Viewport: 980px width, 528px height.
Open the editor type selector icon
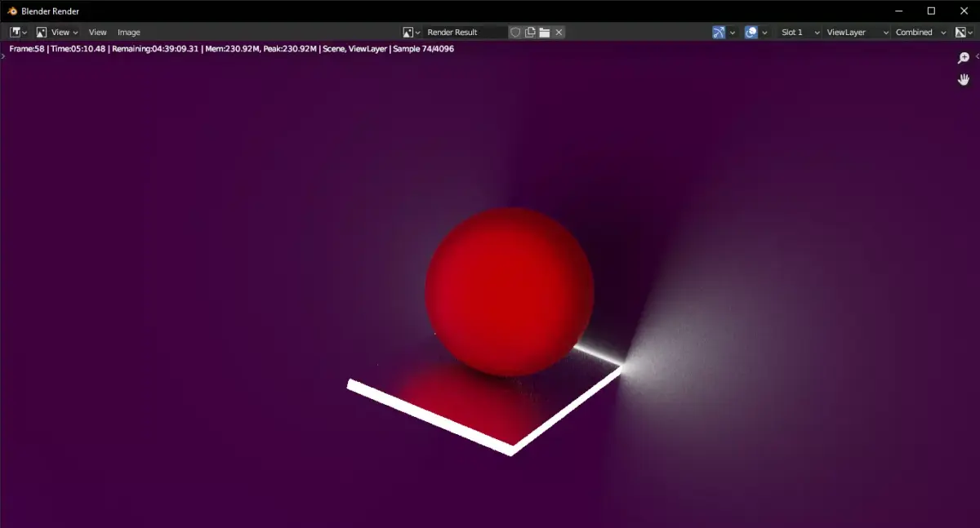[x=15, y=32]
